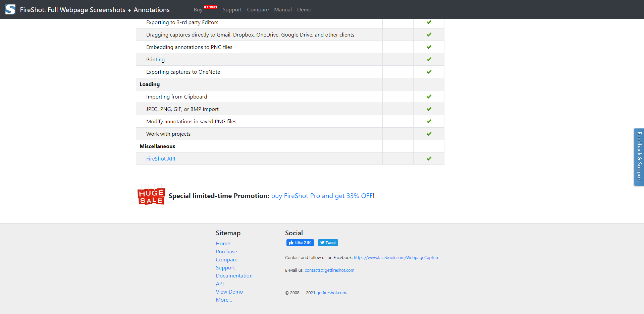The image size is (644, 314).
Task: Go to Home in the Sitemap
Action: coord(223,244)
